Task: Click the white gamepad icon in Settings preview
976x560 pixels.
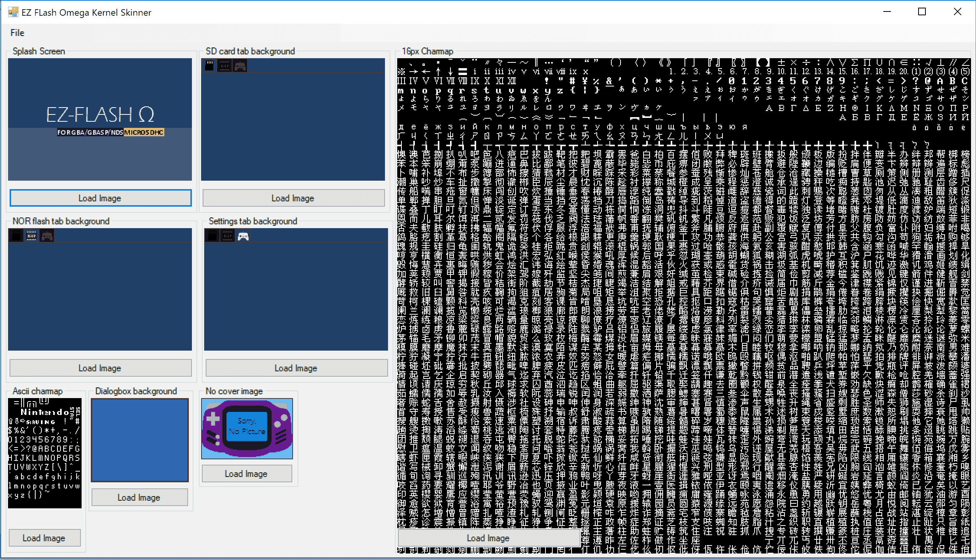Action: click(x=243, y=236)
